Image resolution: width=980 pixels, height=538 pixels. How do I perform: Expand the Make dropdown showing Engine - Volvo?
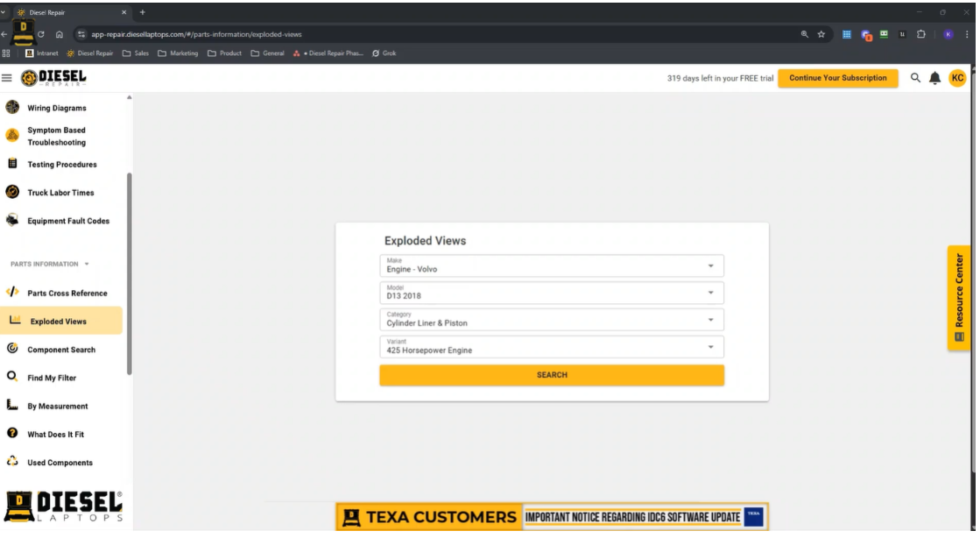(552, 265)
